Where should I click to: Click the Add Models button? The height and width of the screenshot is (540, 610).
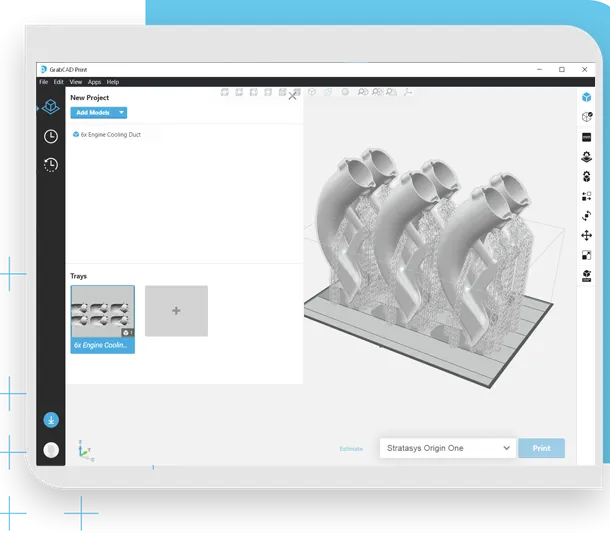93,113
